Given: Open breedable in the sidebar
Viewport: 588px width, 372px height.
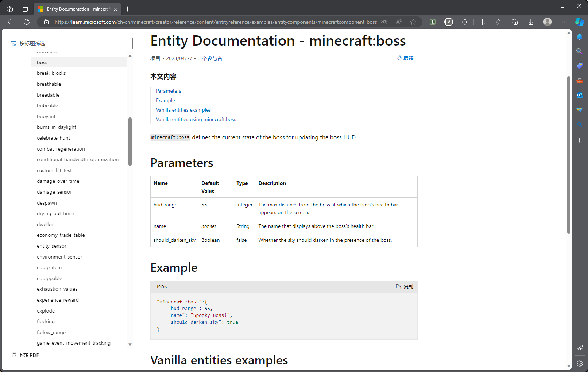Looking at the screenshot, I should coord(48,95).
